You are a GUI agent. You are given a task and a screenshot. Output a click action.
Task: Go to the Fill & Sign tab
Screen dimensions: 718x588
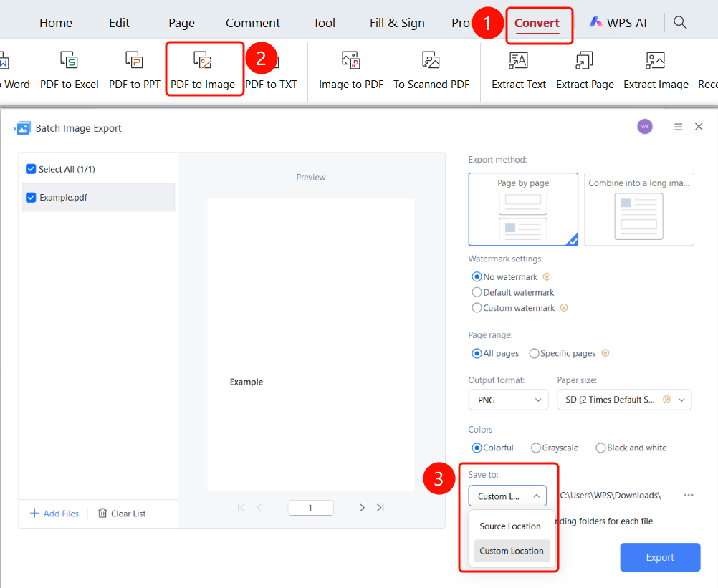[397, 23]
